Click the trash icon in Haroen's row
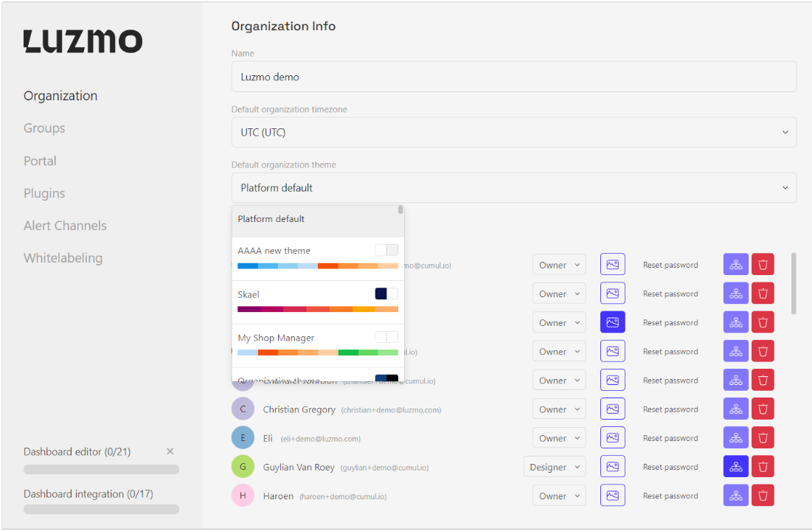This screenshot has height=531, width=812. (x=763, y=496)
